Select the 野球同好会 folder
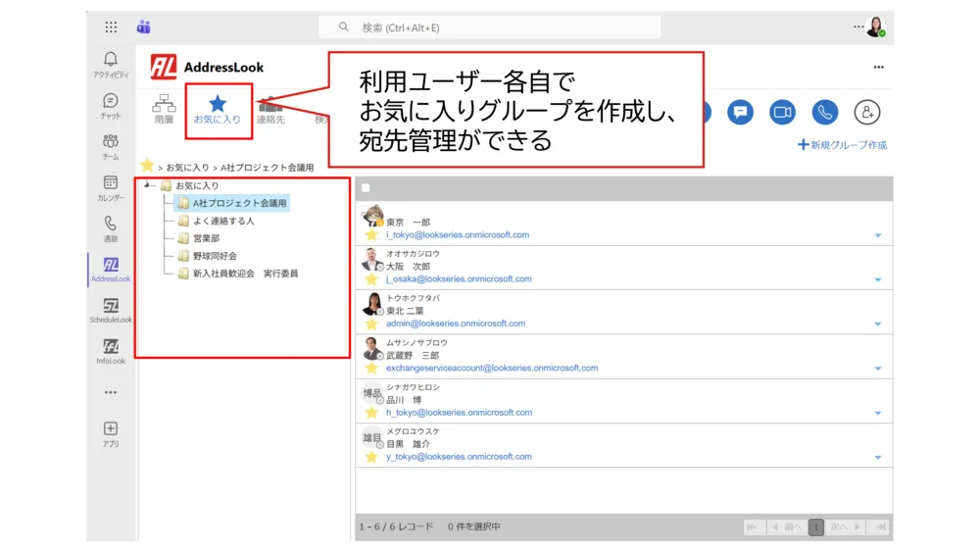Viewport: 980px width, 552px height. [x=207, y=256]
